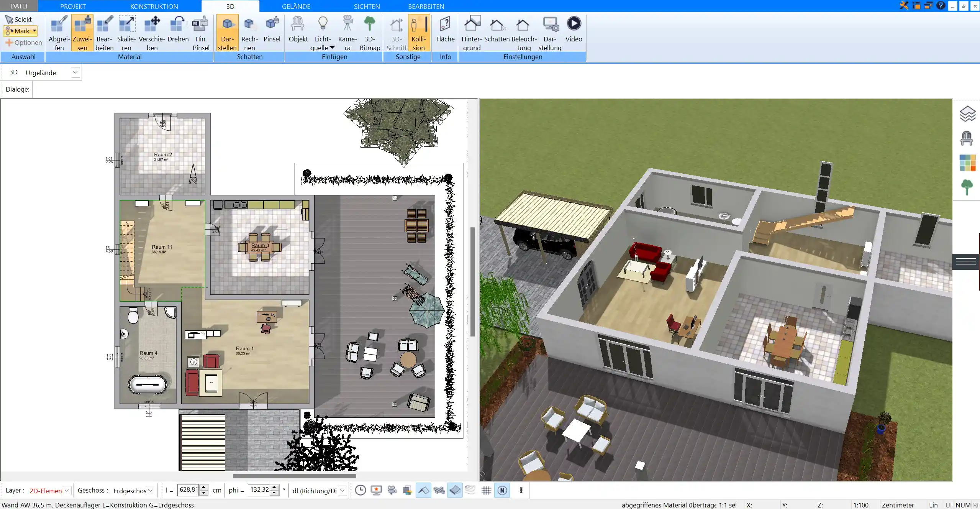Open the material color tiles catalog
The image size is (980, 509).
(967, 163)
